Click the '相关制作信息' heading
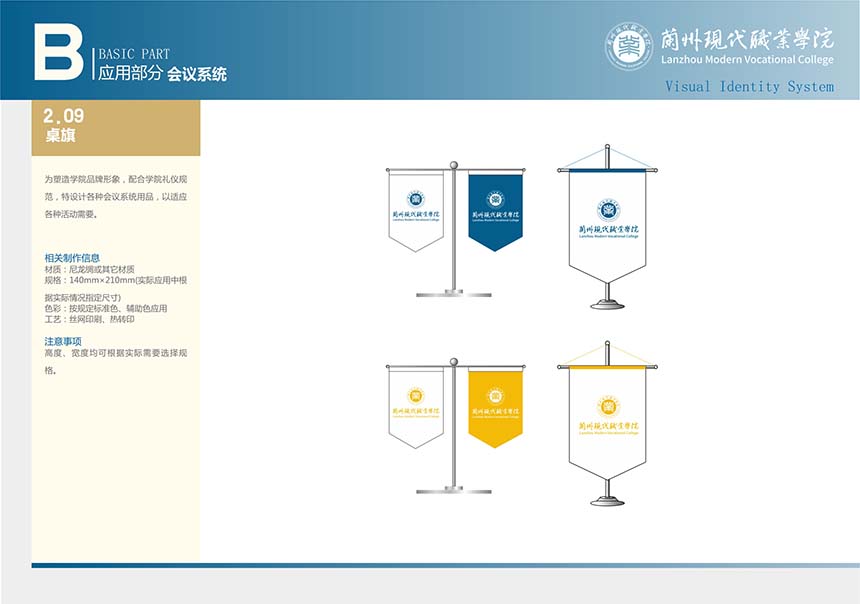Viewport: 860px width, 604px height. [x=72, y=258]
